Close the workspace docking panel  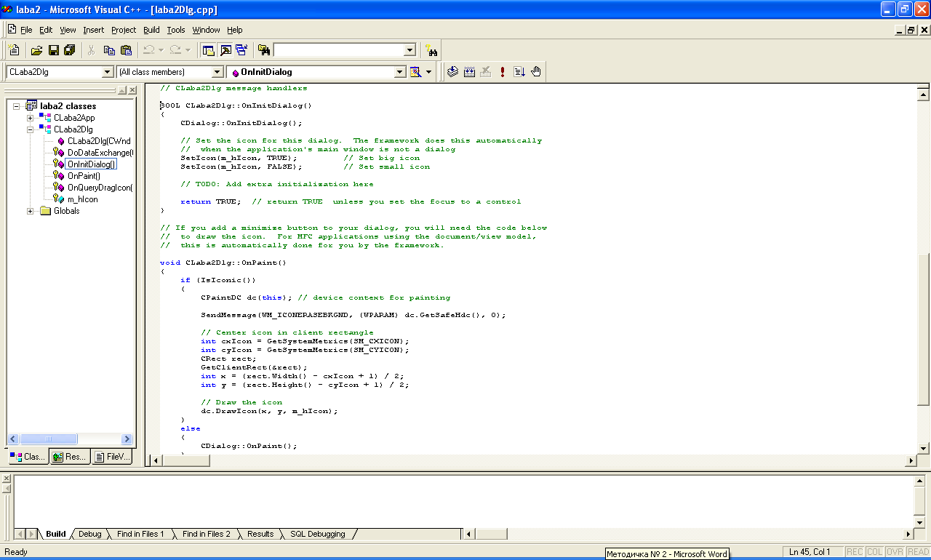(x=132, y=90)
